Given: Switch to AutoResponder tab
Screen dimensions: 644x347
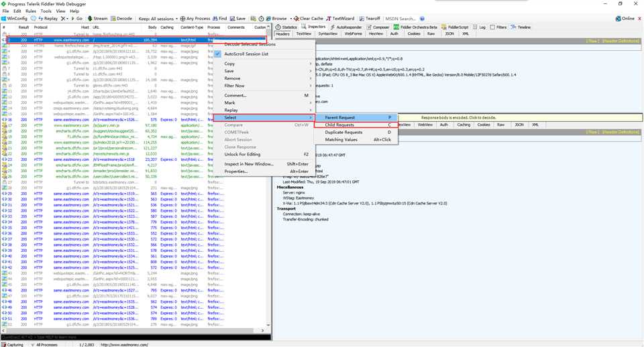Looking at the screenshot, I should (x=346, y=27).
